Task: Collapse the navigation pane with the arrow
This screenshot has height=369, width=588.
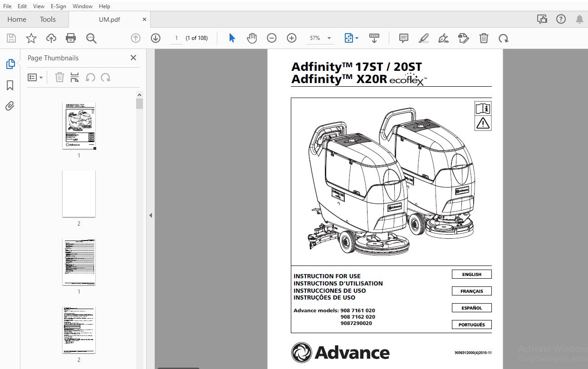Action: (x=151, y=216)
